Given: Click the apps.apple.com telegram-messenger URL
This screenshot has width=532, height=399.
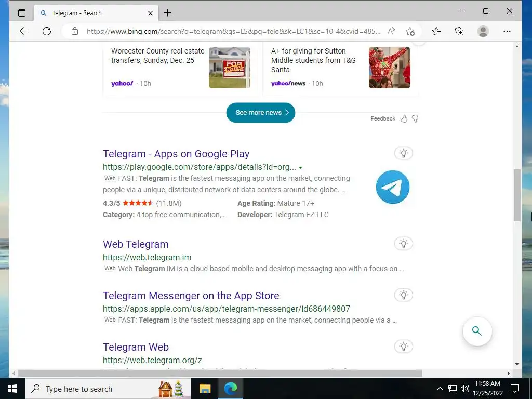Looking at the screenshot, I should pyautogui.click(x=227, y=309).
